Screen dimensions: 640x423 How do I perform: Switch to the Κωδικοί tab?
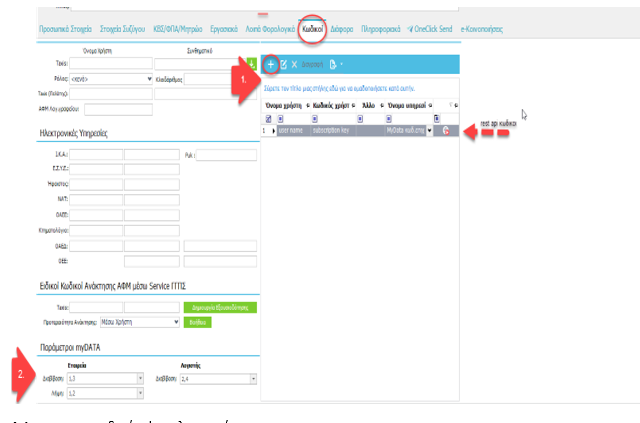[312, 28]
